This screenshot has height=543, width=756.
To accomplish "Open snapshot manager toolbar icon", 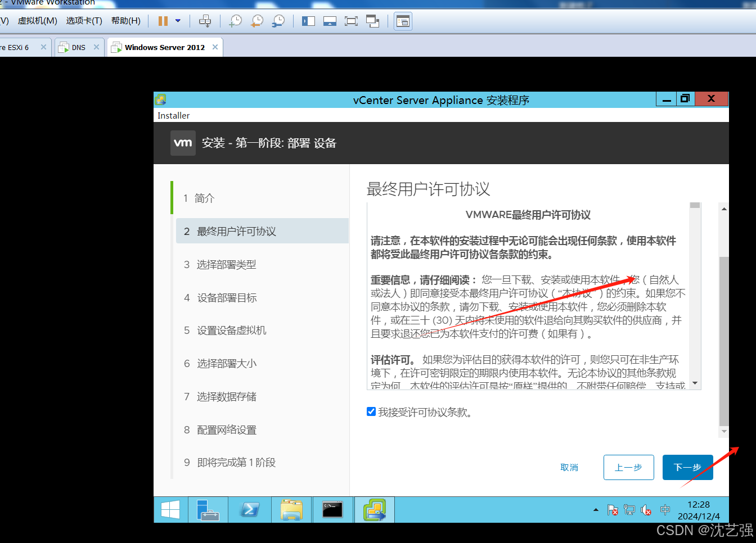I will 278,21.
